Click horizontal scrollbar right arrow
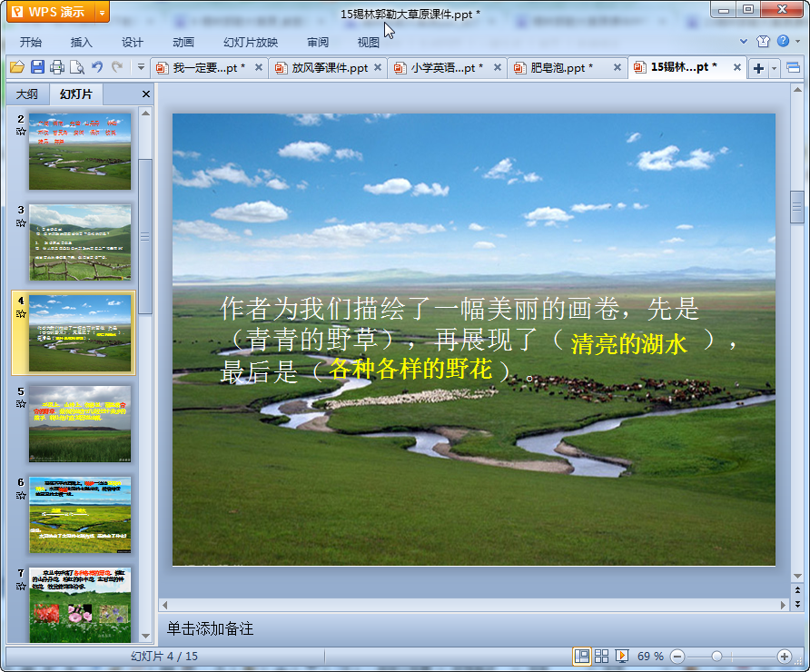 [x=783, y=604]
